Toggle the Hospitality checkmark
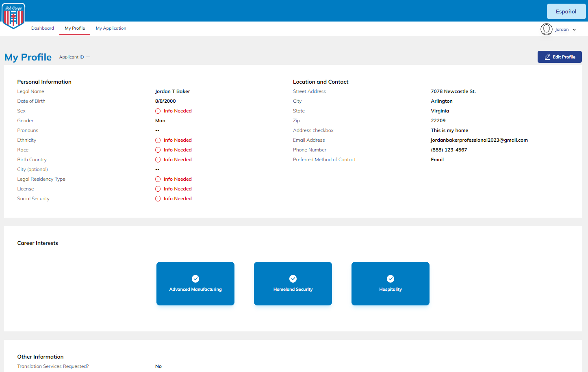The width and height of the screenshot is (588, 372). [391, 279]
